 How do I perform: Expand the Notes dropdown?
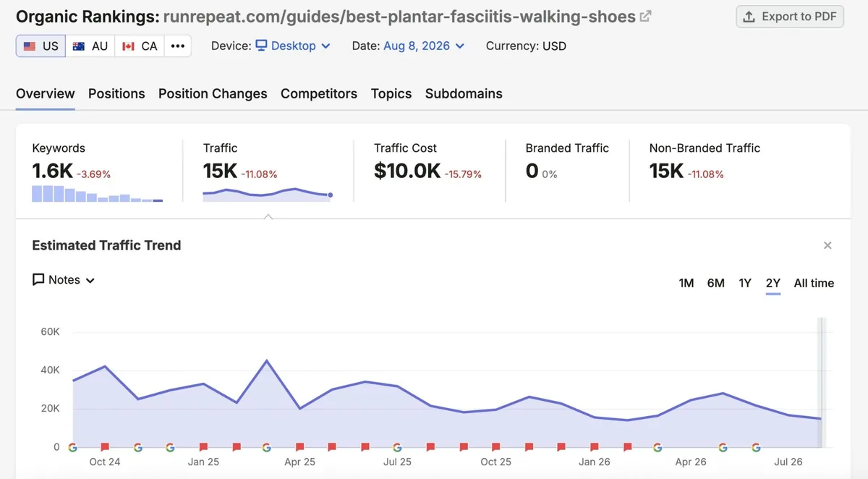64,280
